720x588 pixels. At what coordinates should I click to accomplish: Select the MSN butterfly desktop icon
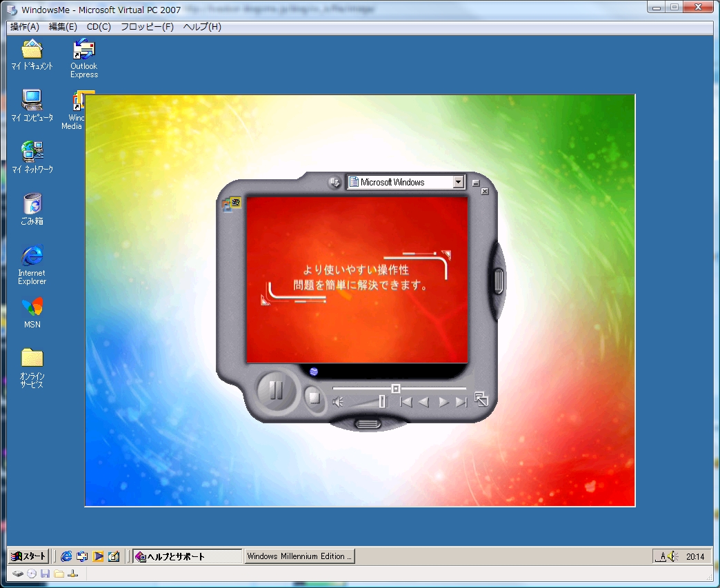coord(32,312)
